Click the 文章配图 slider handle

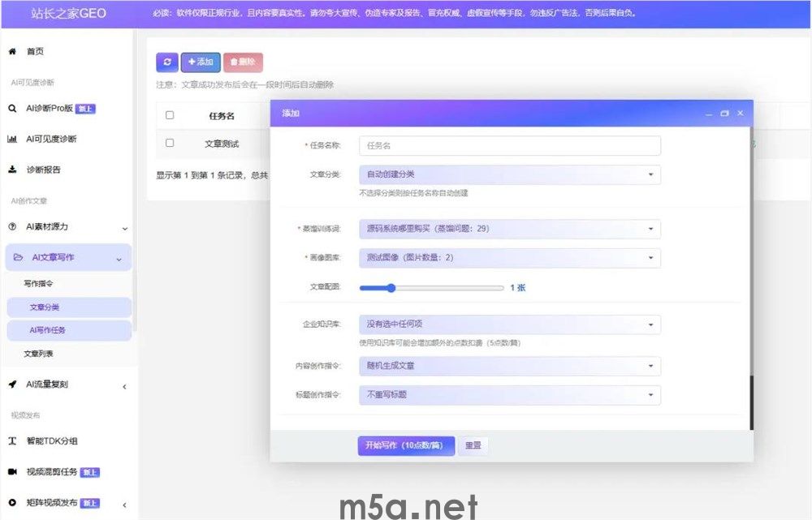click(x=391, y=288)
